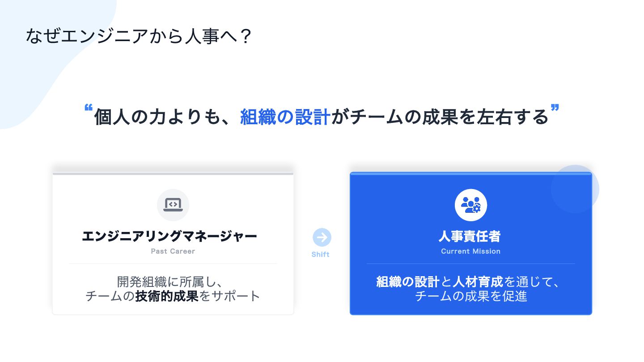Click the Current Mission label
Screen dimensions: 644x362
click(x=470, y=251)
